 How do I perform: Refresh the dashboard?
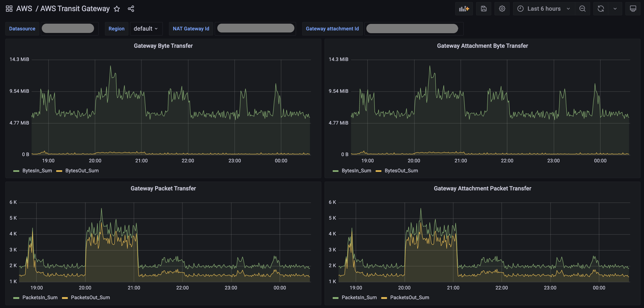(601, 9)
